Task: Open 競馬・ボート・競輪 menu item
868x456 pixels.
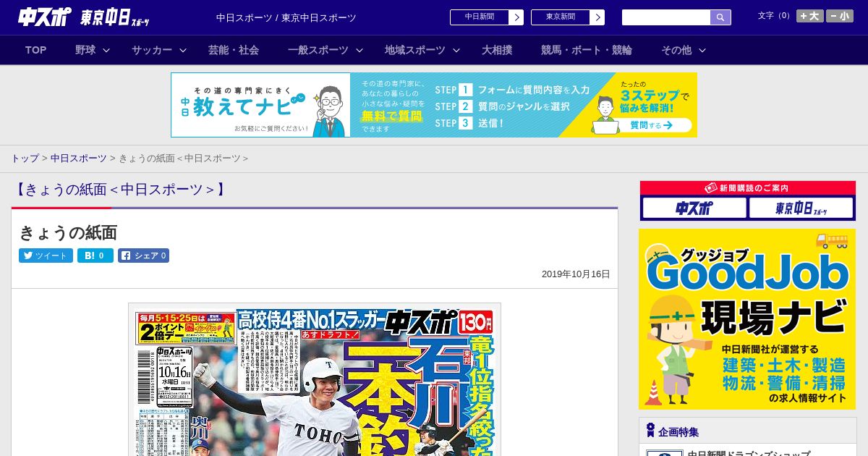Action: tap(587, 50)
